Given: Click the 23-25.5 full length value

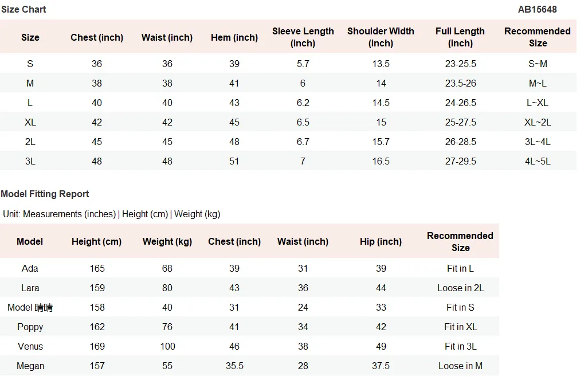Looking at the screenshot, I should click(461, 64).
